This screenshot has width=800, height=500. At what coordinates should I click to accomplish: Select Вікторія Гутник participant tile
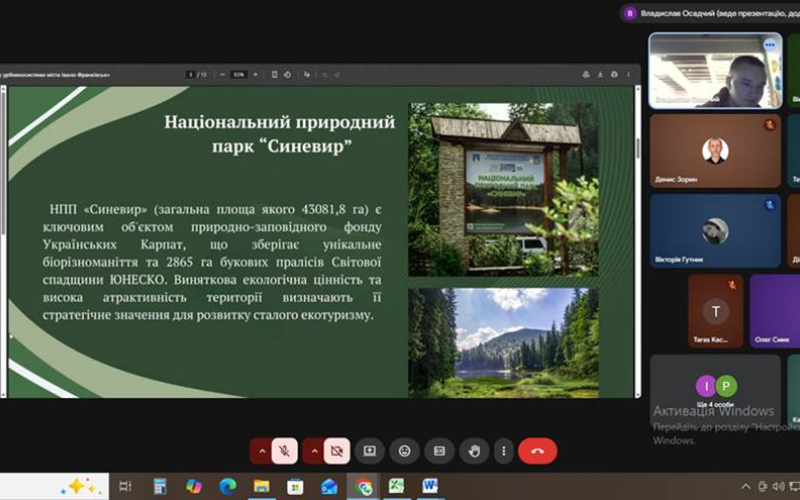click(715, 231)
